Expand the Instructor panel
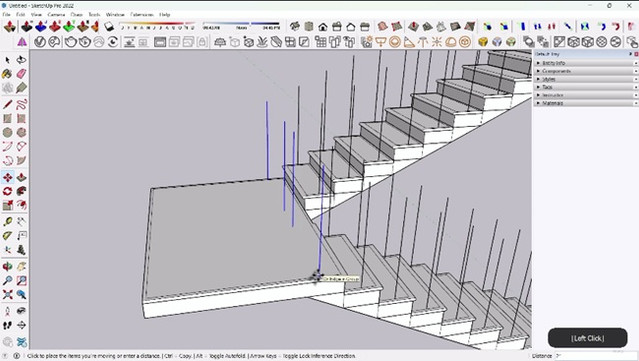The image size is (639, 361). pyautogui.click(x=585, y=95)
